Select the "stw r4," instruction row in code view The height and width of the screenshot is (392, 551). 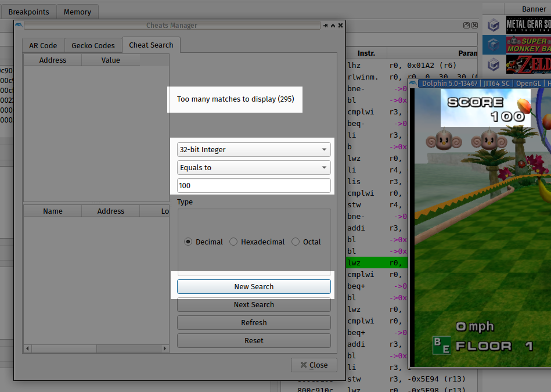(x=377, y=204)
